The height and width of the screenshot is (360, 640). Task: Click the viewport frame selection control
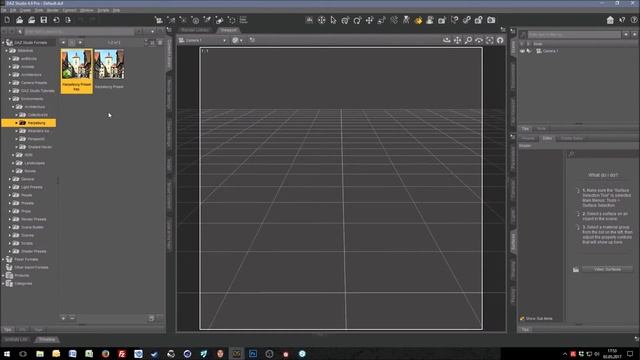tap(489, 40)
